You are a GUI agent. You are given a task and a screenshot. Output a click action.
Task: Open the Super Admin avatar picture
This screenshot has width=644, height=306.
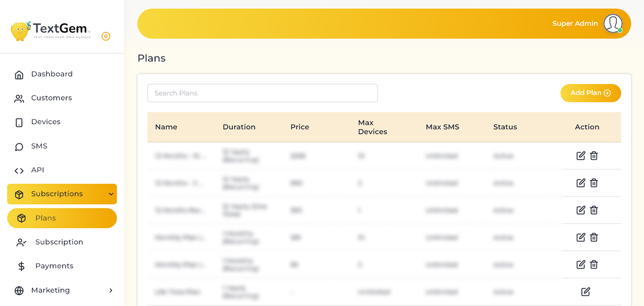click(613, 24)
